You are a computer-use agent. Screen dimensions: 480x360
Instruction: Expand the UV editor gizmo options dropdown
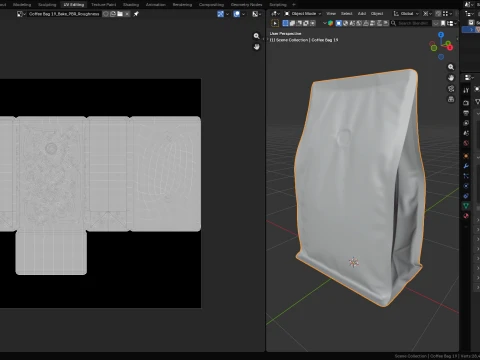pyautogui.click(x=227, y=14)
